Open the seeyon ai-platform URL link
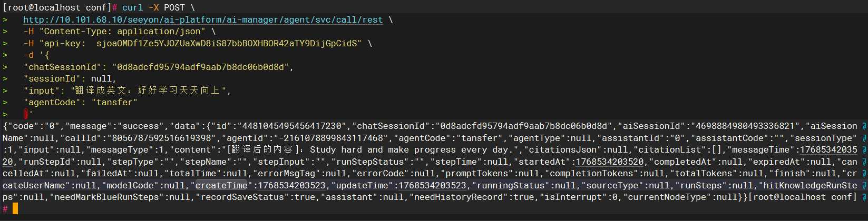Screen dimensions: 868x221 click(203, 19)
